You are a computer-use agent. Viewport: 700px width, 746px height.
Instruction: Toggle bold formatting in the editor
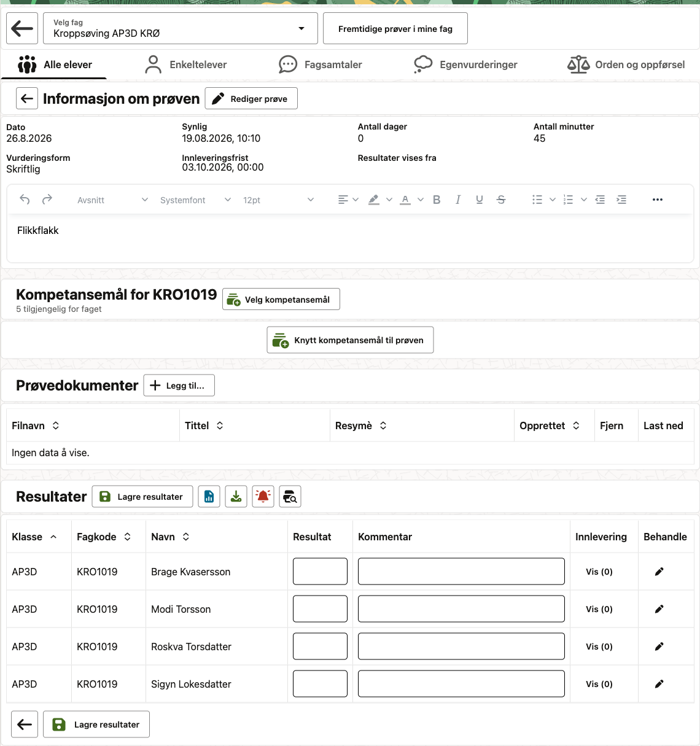[x=437, y=200]
